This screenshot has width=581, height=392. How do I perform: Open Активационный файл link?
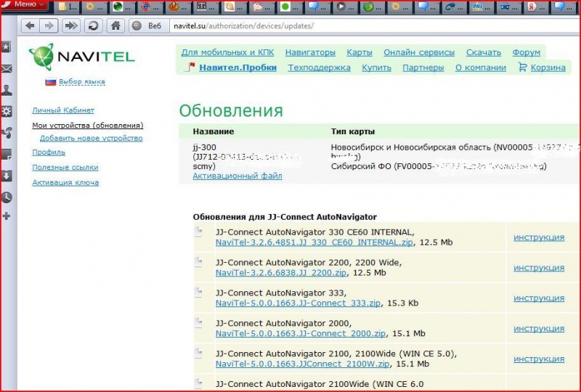tap(237, 176)
